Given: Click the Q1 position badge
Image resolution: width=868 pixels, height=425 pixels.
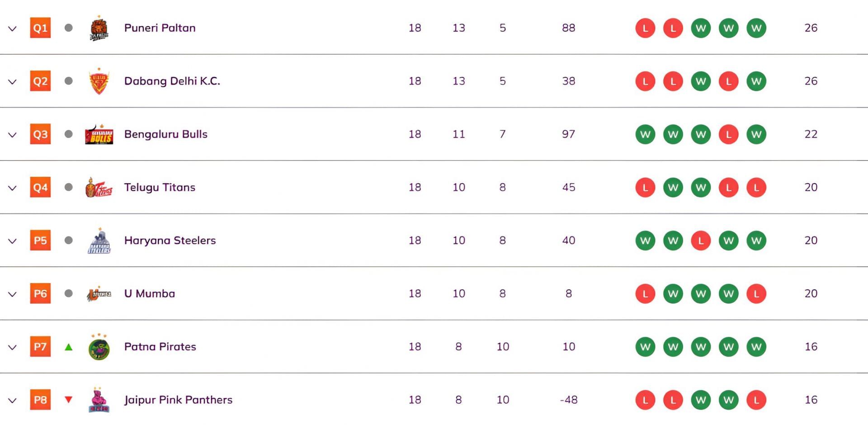Looking at the screenshot, I should [40, 28].
